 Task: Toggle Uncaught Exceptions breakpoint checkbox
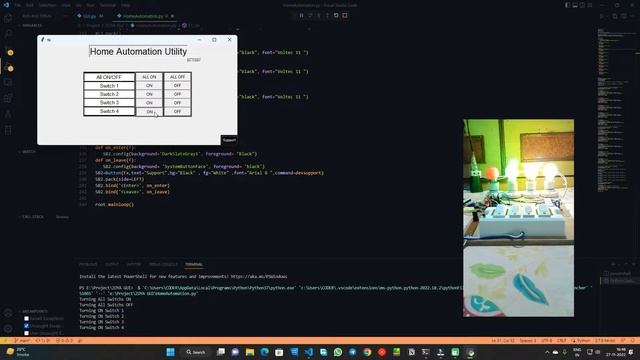[x=27, y=326]
